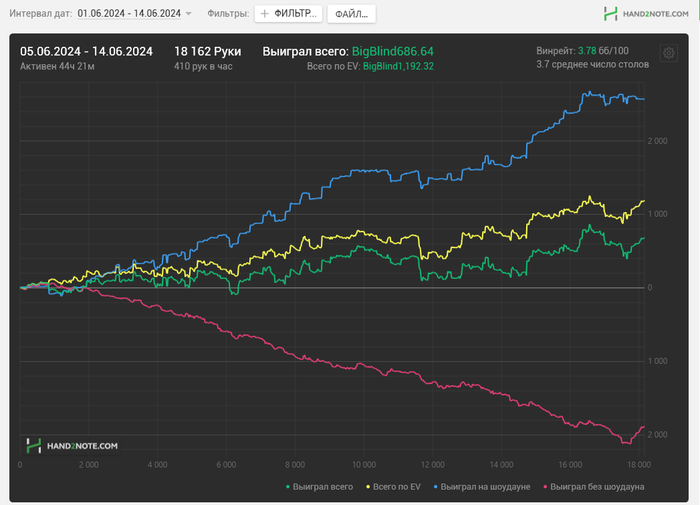700x505 pixels.
Task: Click the pink legend dot for non-showdown winnings
Action: [545, 487]
